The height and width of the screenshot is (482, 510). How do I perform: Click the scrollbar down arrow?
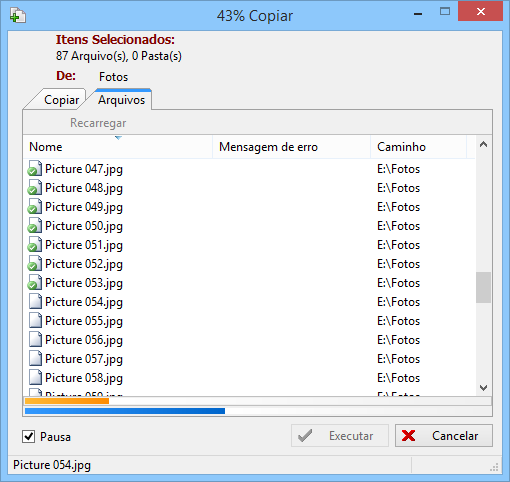coord(483,388)
